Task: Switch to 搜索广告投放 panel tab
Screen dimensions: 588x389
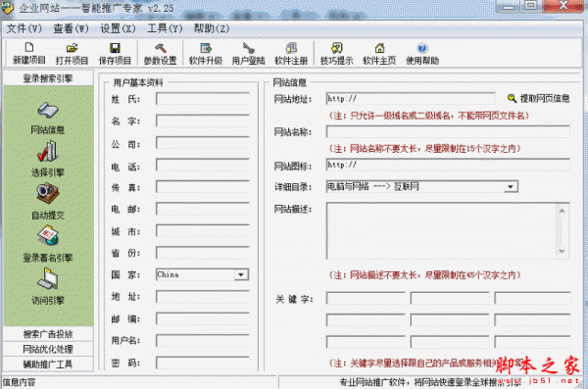Action: tap(48, 334)
